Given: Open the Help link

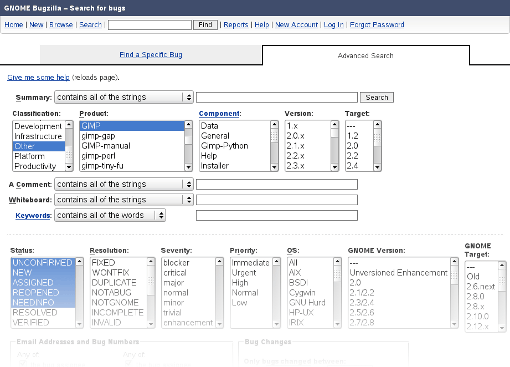Looking at the screenshot, I should coord(262,25).
